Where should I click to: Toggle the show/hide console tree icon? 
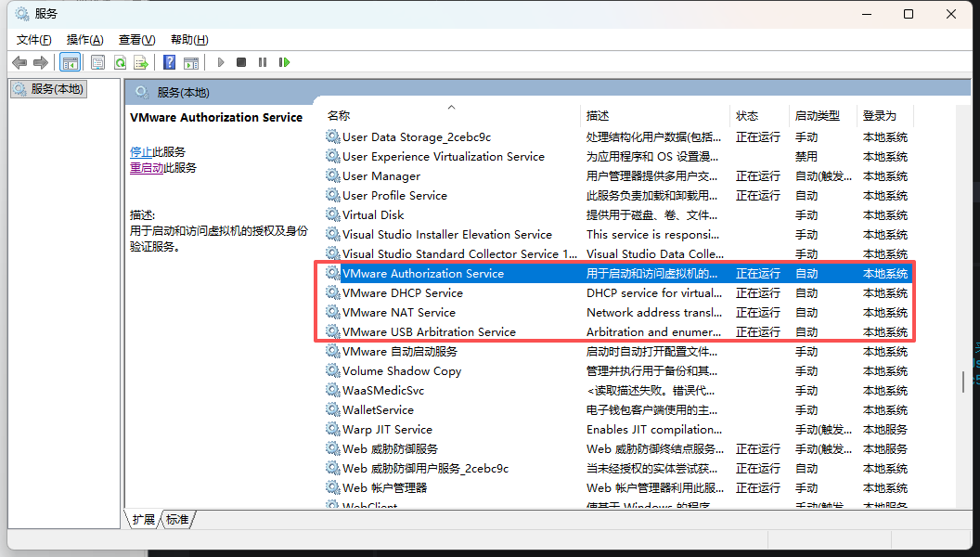[x=70, y=62]
